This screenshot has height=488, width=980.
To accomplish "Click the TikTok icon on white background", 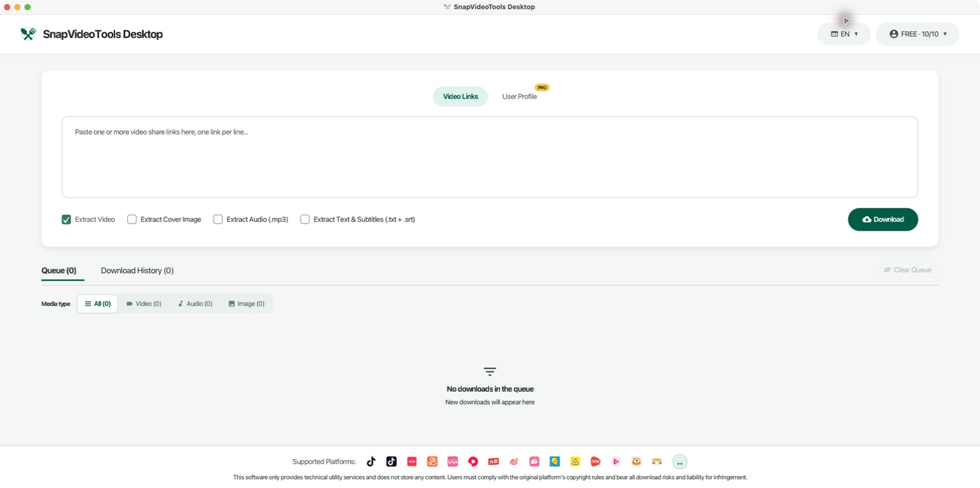I will pyautogui.click(x=371, y=461).
